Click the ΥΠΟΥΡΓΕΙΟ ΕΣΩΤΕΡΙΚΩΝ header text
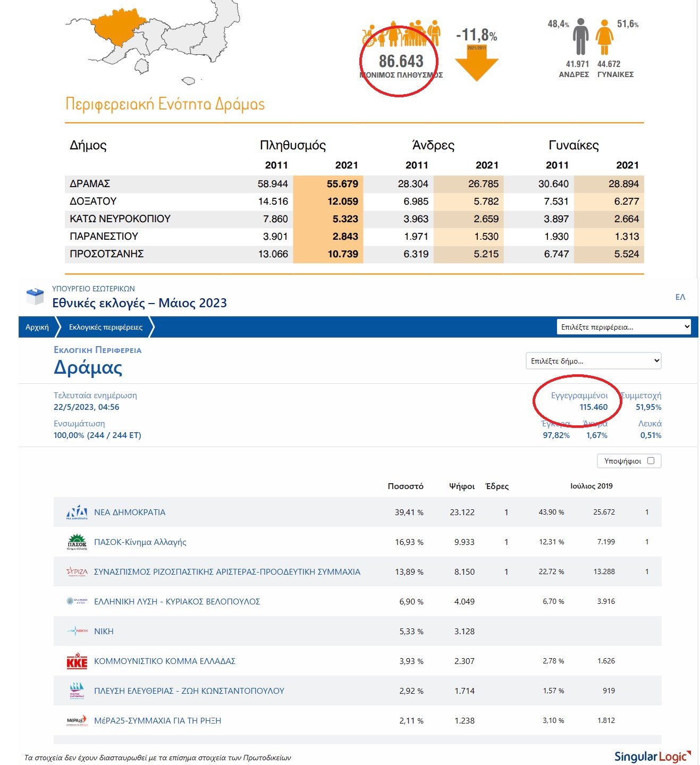The height and width of the screenshot is (765, 700). coord(94,289)
